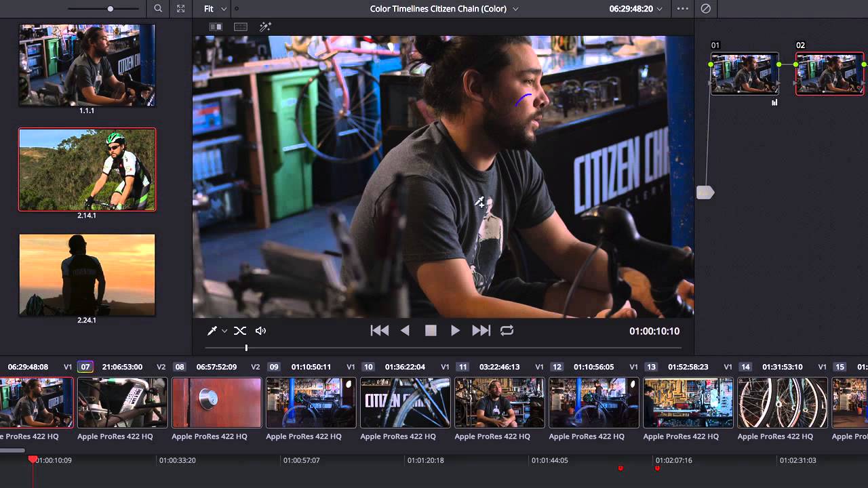Image resolution: width=868 pixels, height=488 pixels.
Task: Select the current clip thumbnail 06:29:48:08
Action: (36, 403)
